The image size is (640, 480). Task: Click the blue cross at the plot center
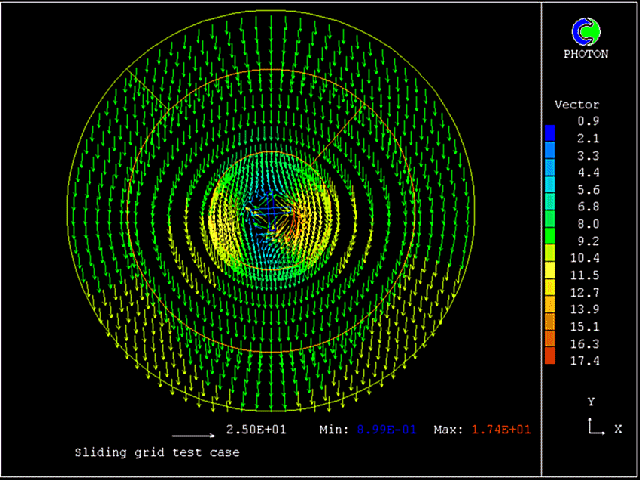tap(269, 211)
